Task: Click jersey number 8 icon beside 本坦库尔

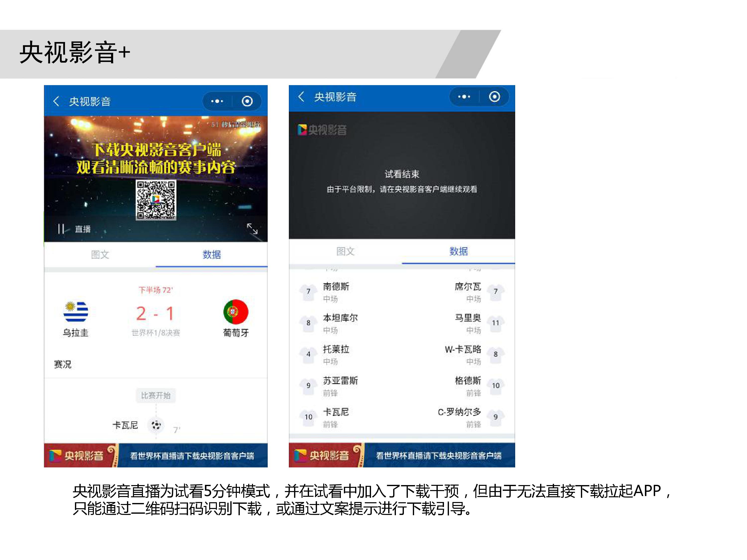Action: pos(308,323)
